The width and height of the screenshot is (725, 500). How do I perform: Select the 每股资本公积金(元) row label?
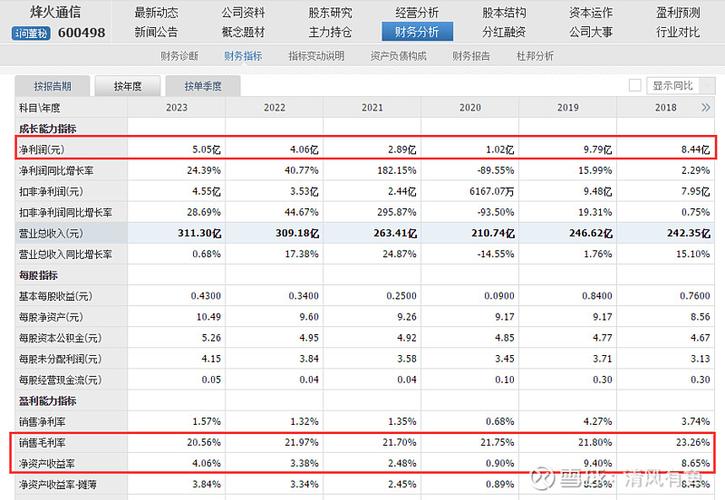[x=60, y=338]
